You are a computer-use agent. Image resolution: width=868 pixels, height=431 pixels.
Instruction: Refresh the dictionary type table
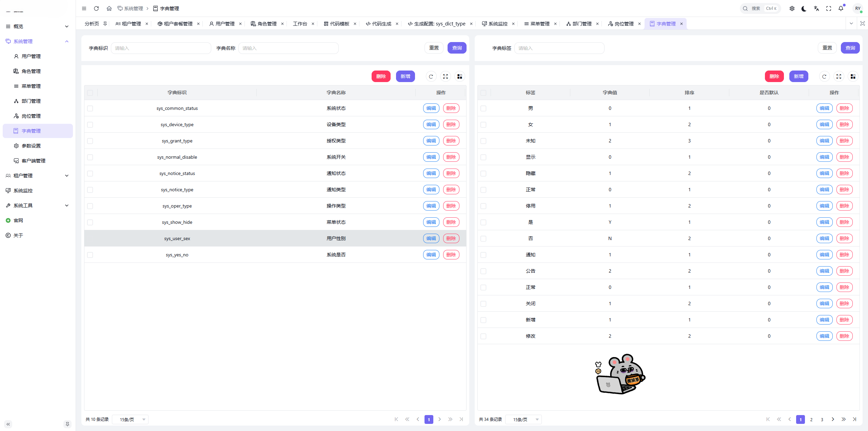[x=431, y=77]
